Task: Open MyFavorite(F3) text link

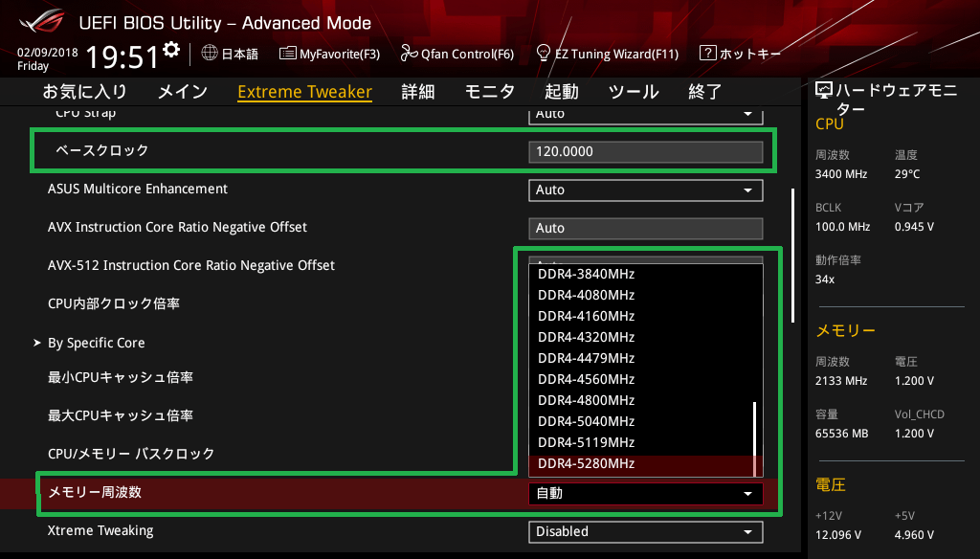Action: [x=340, y=54]
